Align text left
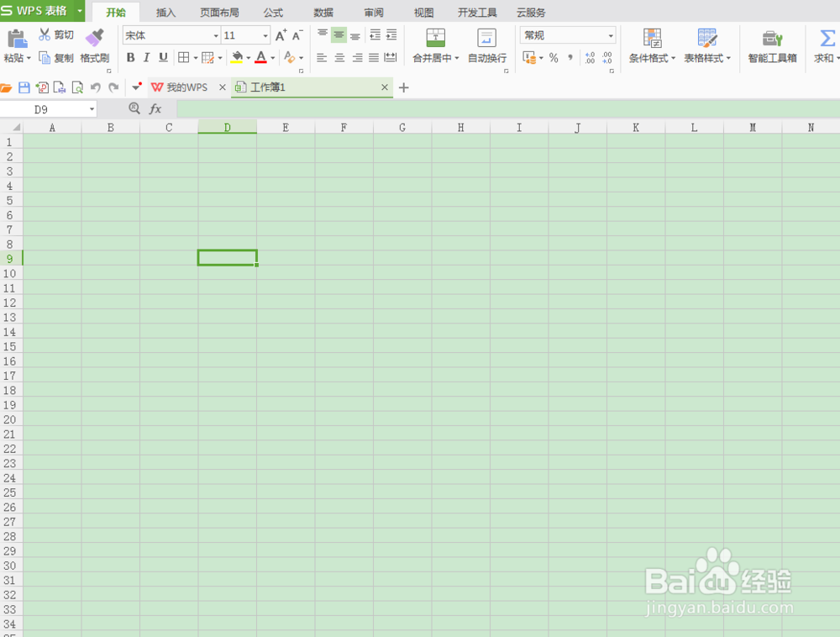The image size is (840, 637). click(322, 57)
